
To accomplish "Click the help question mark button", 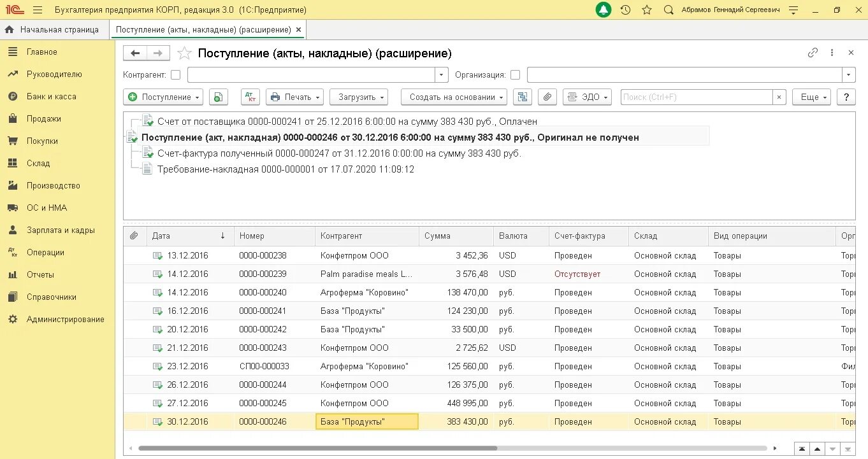I will (x=846, y=97).
